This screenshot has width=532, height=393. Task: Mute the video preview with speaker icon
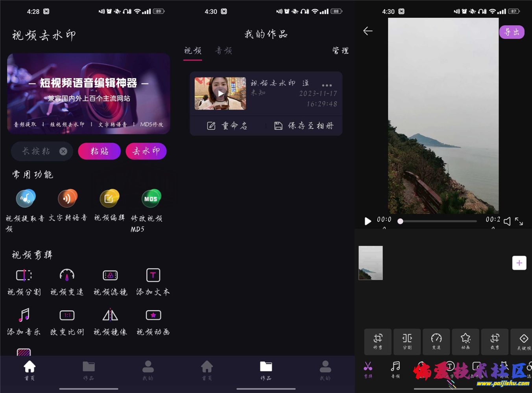507,221
